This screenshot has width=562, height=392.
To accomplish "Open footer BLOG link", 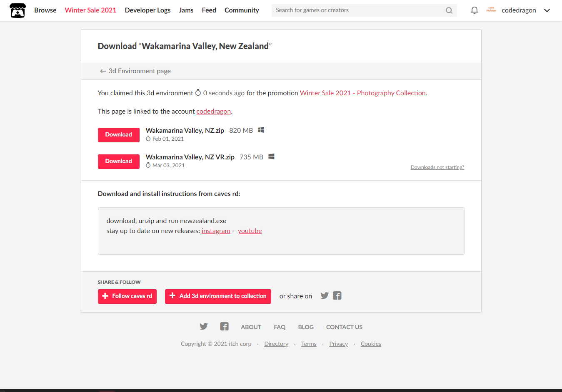I will click(x=306, y=327).
